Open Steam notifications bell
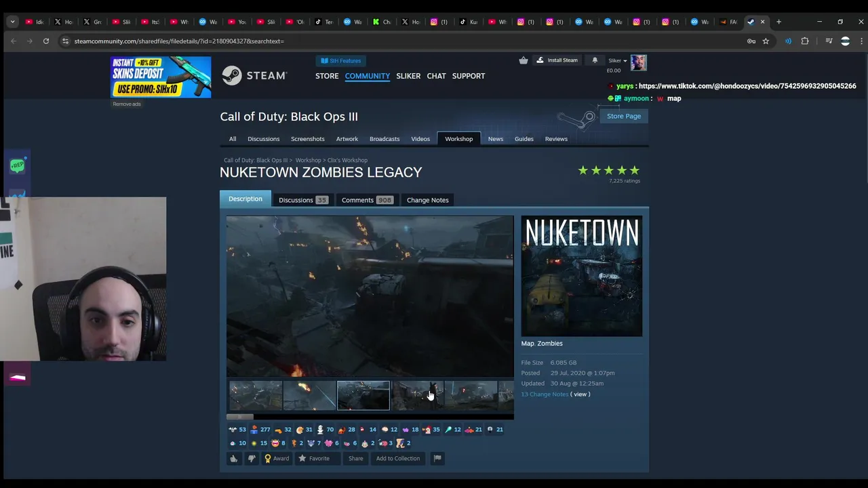The width and height of the screenshot is (868, 488). point(595,60)
